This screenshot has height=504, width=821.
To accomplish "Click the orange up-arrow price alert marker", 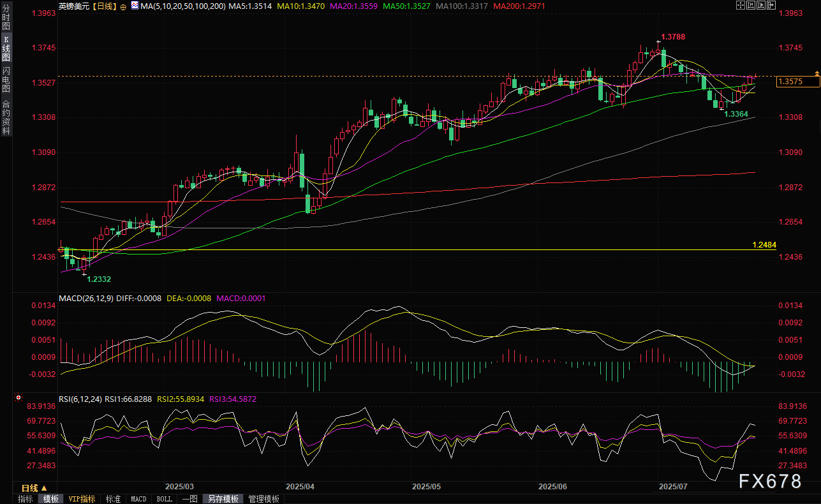I will click(816, 73).
